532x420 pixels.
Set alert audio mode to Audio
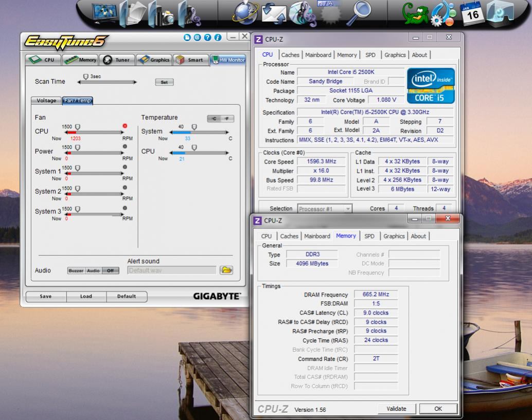tap(93, 270)
